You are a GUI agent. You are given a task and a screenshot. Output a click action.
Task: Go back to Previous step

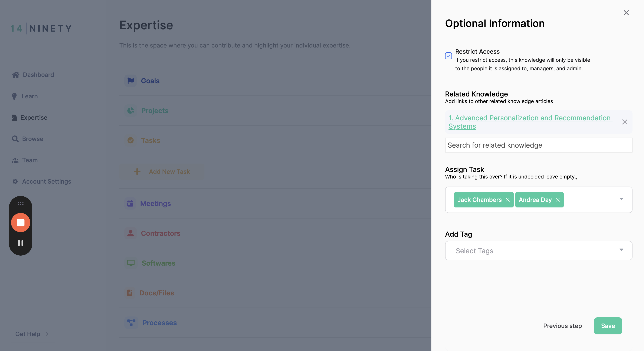(562, 326)
